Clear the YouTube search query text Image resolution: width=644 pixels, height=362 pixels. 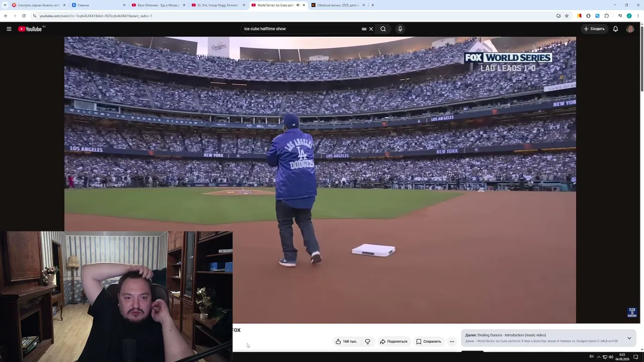[371, 29]
